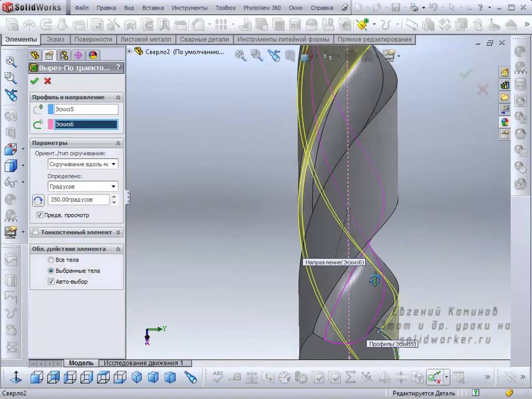
Task: Toggle the Авто-выбор checkbox
Action: coord(51,282)
